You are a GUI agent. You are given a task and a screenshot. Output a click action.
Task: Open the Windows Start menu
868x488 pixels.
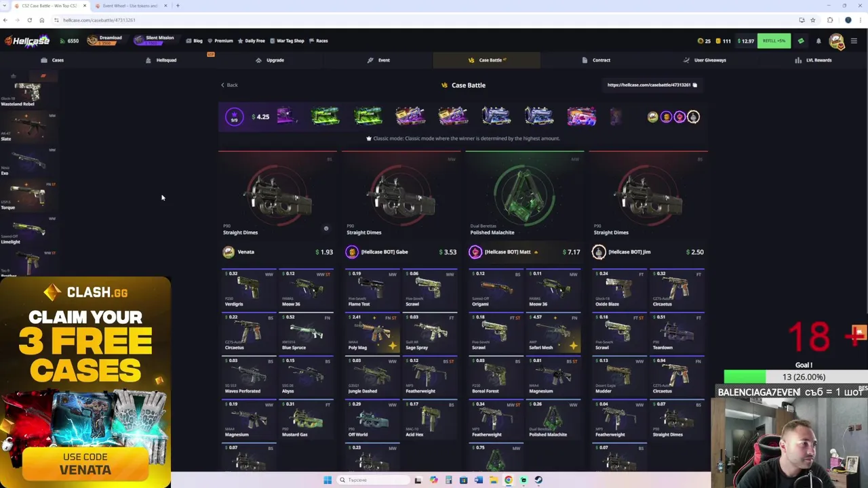click(x=328, y=480)
